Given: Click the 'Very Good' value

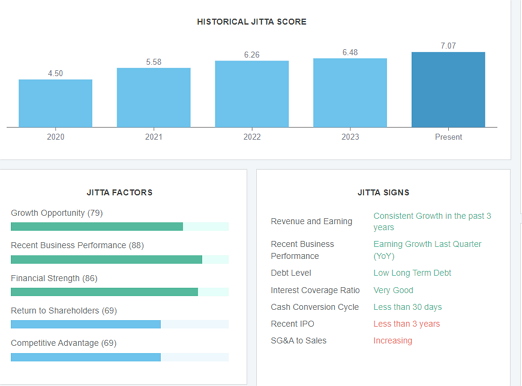Looking at the screenshot, I should pos(393,290).
